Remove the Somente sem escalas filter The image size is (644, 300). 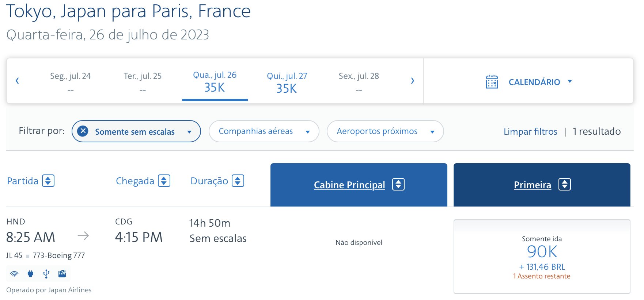(x=83, y=131)
